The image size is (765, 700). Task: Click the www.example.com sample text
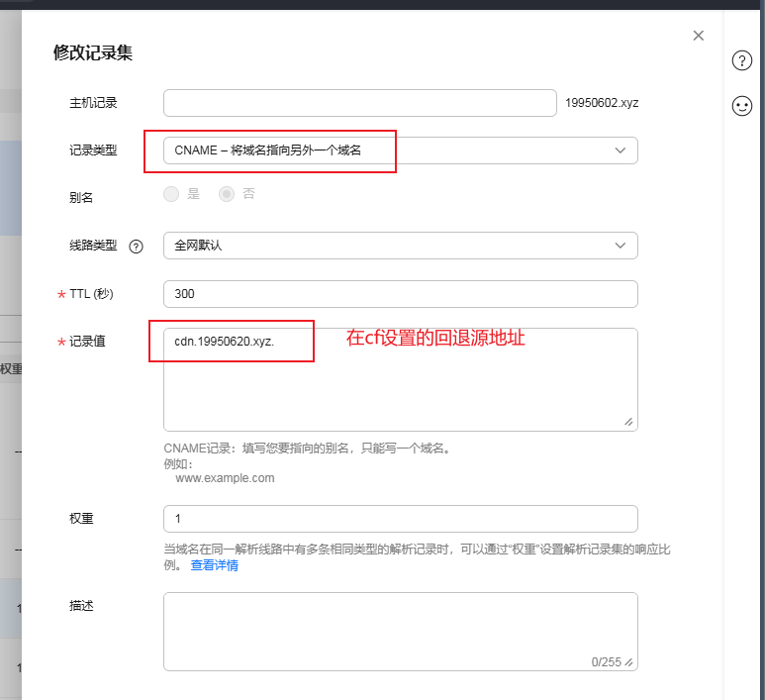pos(225,478)
